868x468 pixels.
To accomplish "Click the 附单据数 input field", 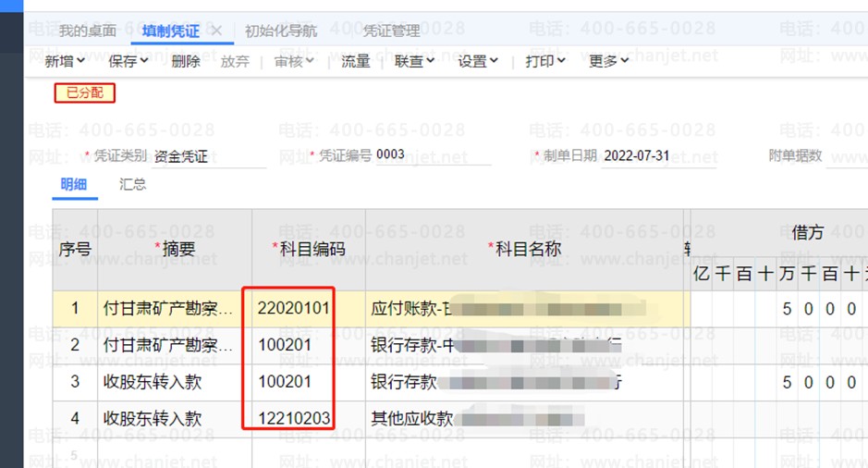I will point(847,156).
